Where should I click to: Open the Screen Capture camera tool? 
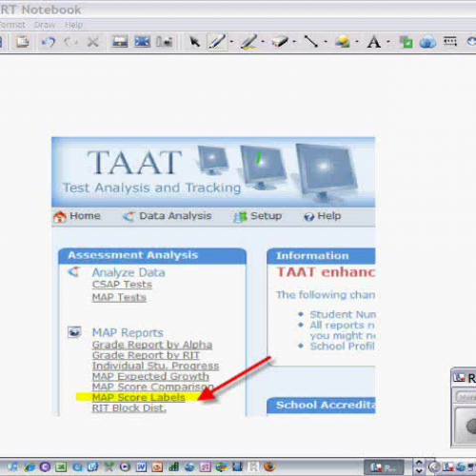coord(165,42)
